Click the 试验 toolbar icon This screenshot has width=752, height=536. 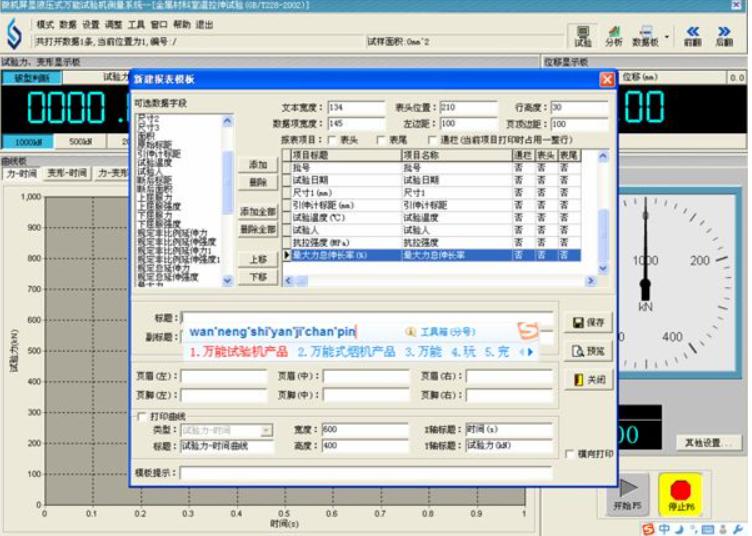point(583,36)
